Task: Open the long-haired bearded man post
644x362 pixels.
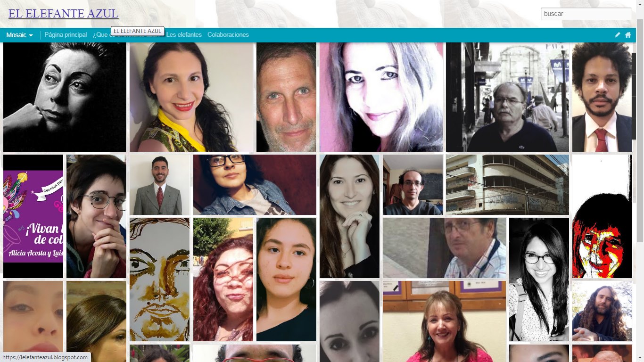Action: [x=602, y=311]
